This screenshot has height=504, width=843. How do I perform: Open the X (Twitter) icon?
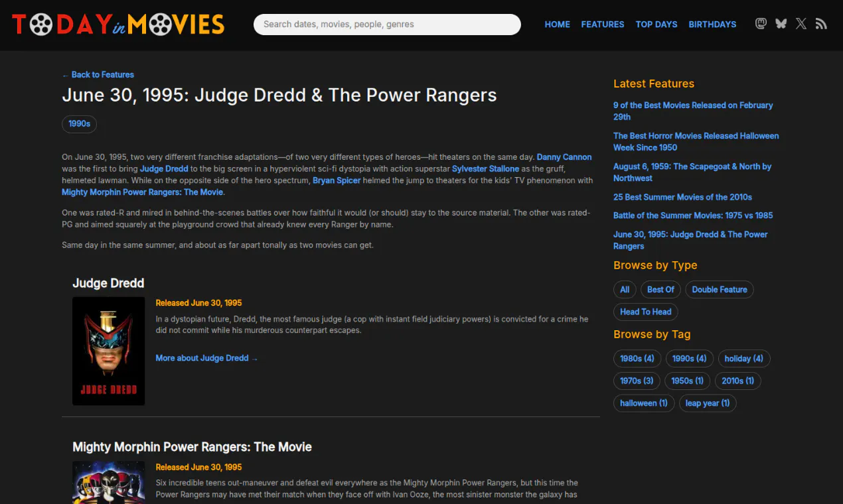point(801,24)
